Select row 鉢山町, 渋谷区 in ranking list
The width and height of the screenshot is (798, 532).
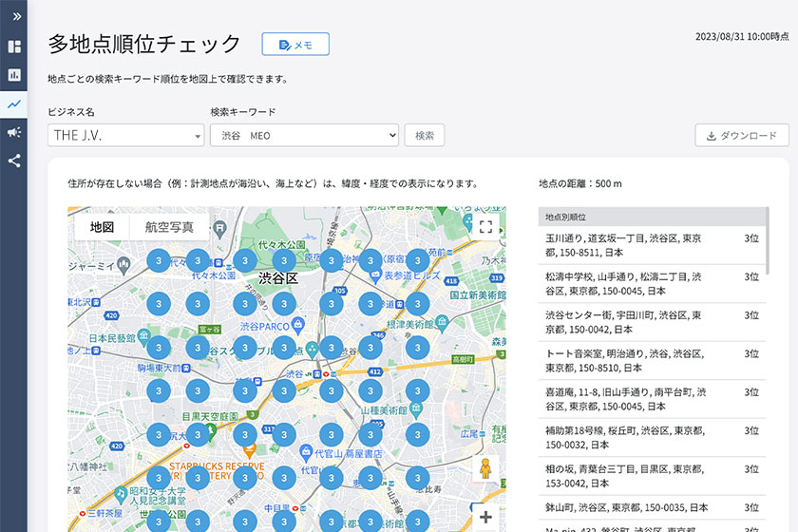pos(652,507)
